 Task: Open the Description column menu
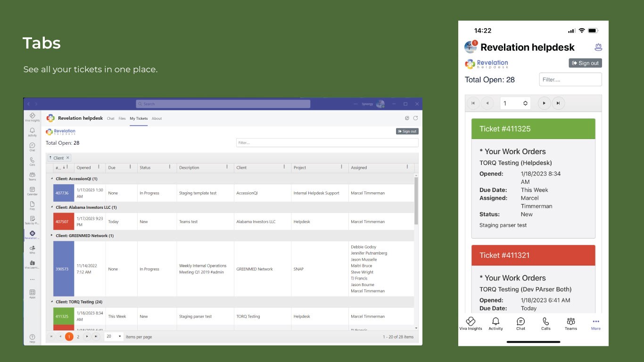point(227,167)
